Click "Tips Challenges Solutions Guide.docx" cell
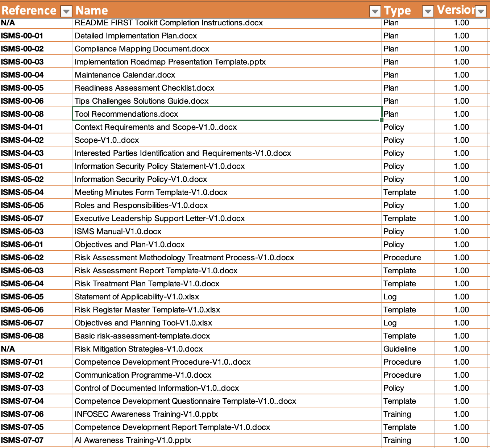This screenshot has width=490, height=448. pyautogui.click(x=227, y=101)
